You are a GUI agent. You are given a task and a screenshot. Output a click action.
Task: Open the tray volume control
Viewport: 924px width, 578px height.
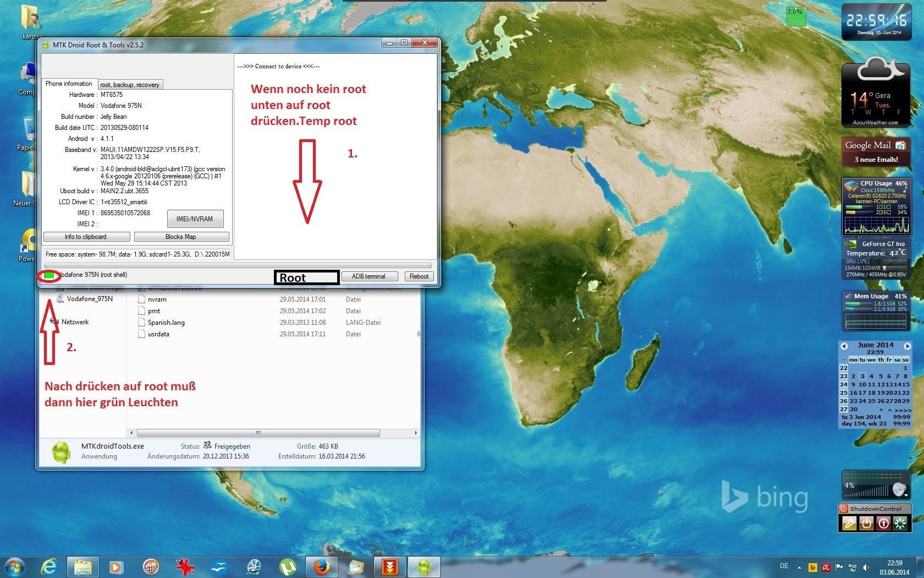pos(866,567)
